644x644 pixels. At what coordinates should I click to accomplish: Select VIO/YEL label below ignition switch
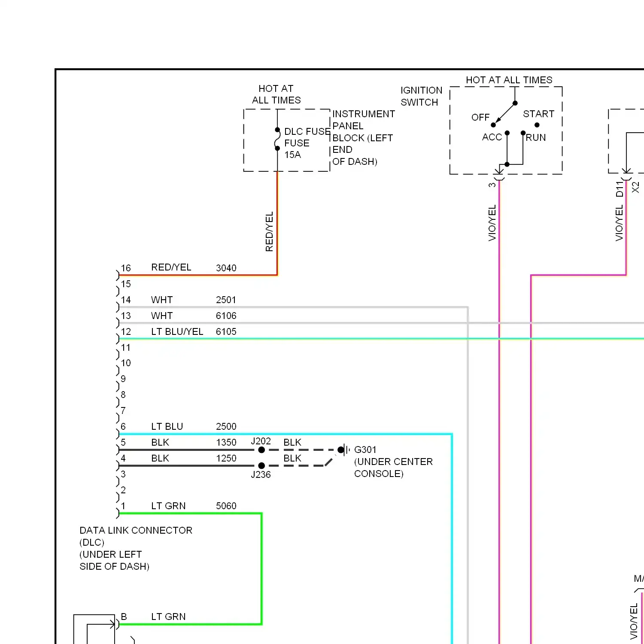pos(492,223)
